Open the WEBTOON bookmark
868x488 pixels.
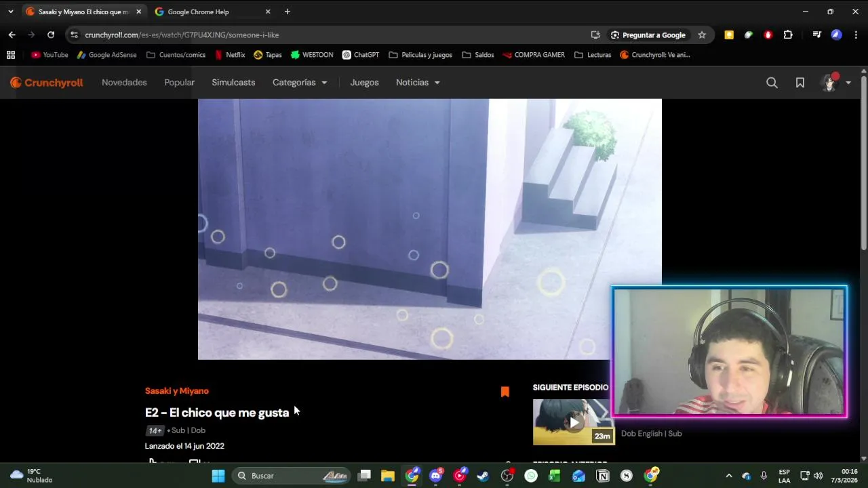[312, 55]
